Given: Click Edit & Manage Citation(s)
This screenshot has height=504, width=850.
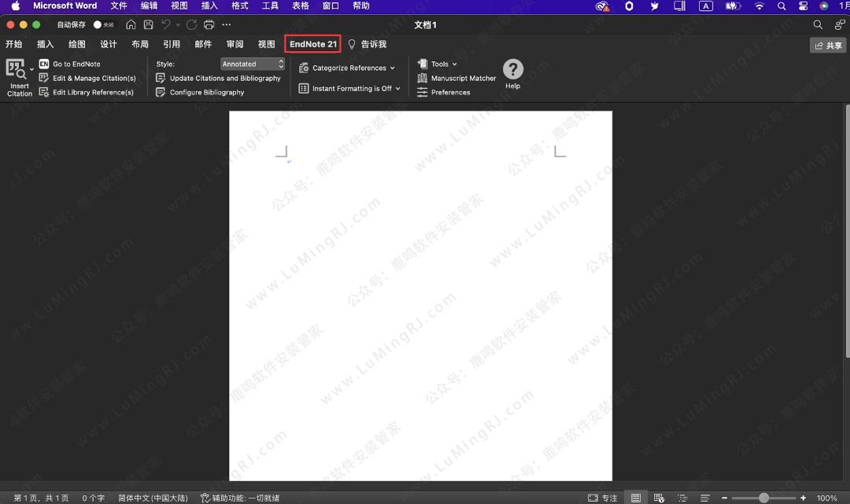Looking at the screenshot, I should [94, 79].
